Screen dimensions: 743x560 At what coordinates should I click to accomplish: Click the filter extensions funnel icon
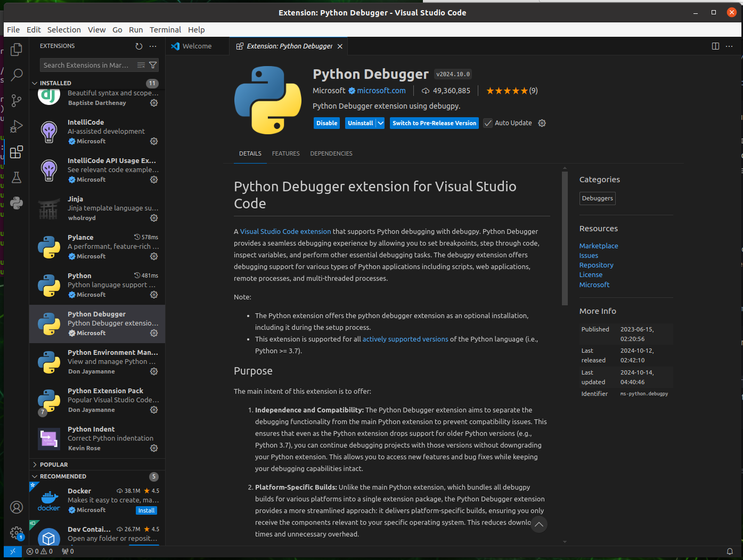coord(153,65)
